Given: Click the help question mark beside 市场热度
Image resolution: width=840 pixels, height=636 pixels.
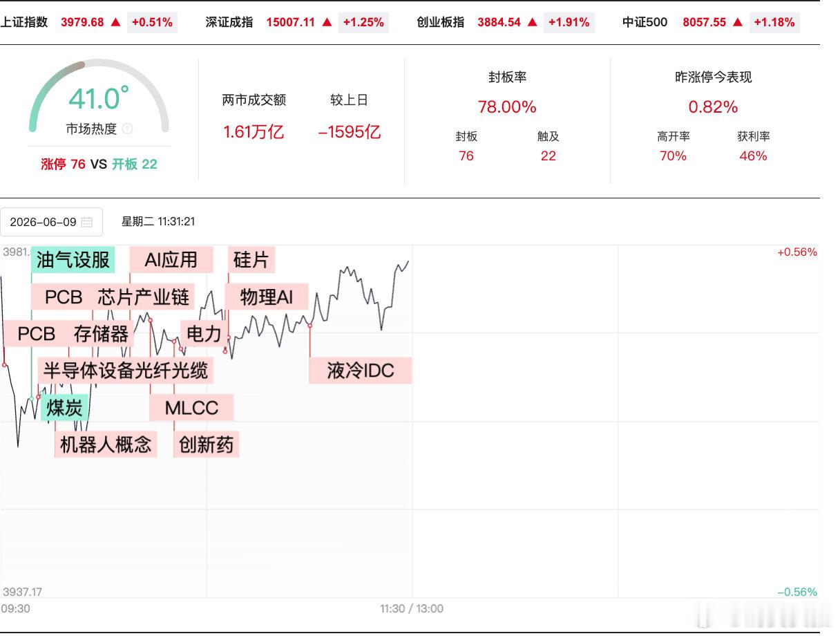Looking at the screenshot, I should [x=127, y=129].
